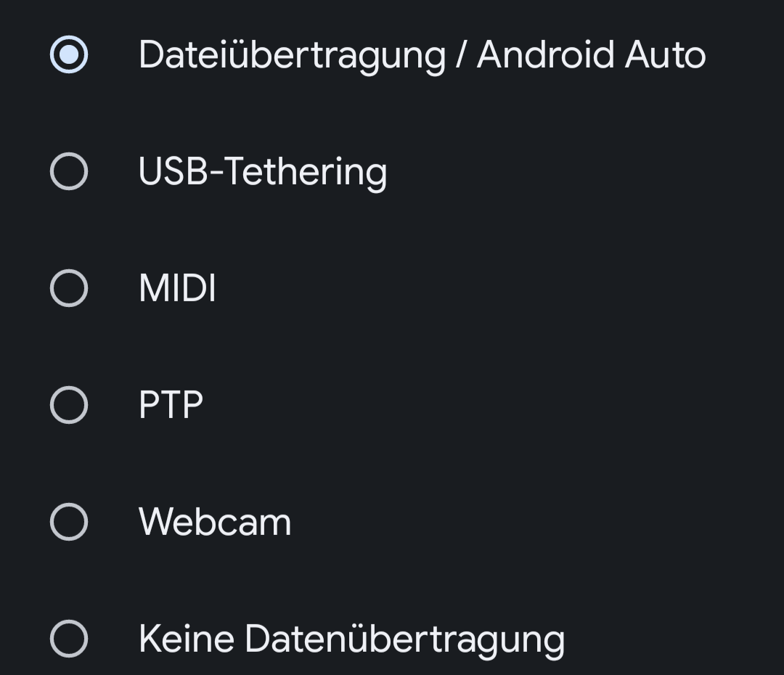784x675 pixels.
Task: Set USB connection to MIDI mode
Action: [x=69, y=288]
